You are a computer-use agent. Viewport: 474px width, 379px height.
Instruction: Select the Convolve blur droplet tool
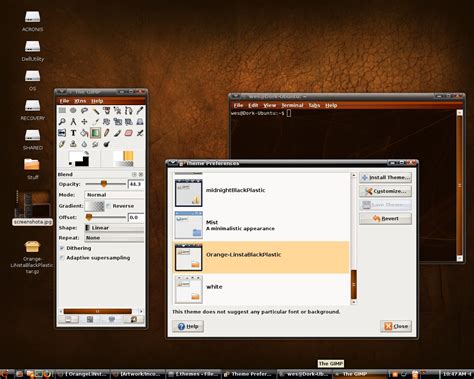point(84,144)
